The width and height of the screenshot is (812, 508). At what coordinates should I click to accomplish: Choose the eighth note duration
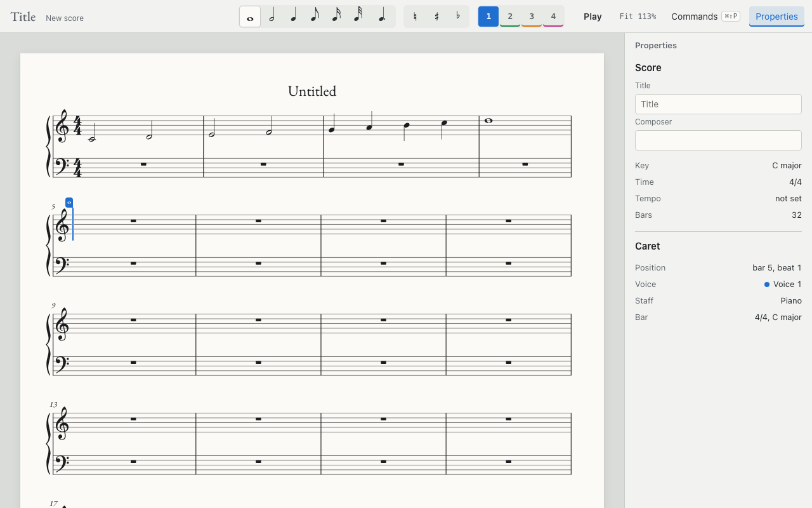315,17
